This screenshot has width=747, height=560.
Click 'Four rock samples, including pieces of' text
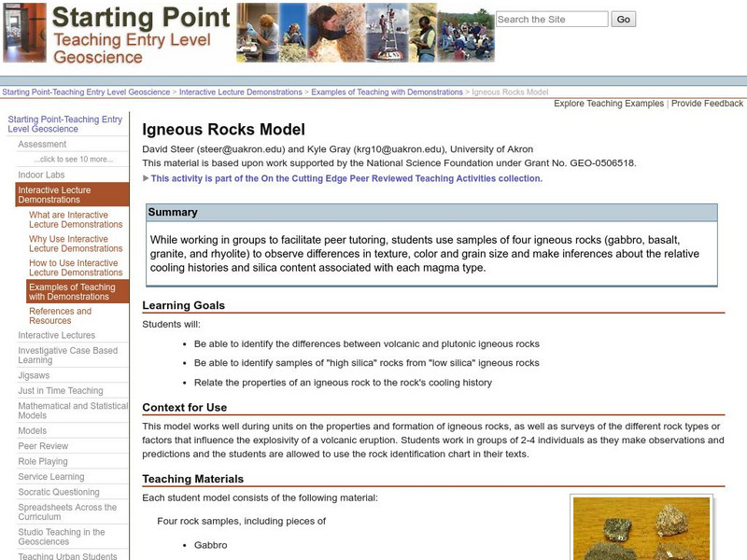pyautogui.click(x=241, y=522)
